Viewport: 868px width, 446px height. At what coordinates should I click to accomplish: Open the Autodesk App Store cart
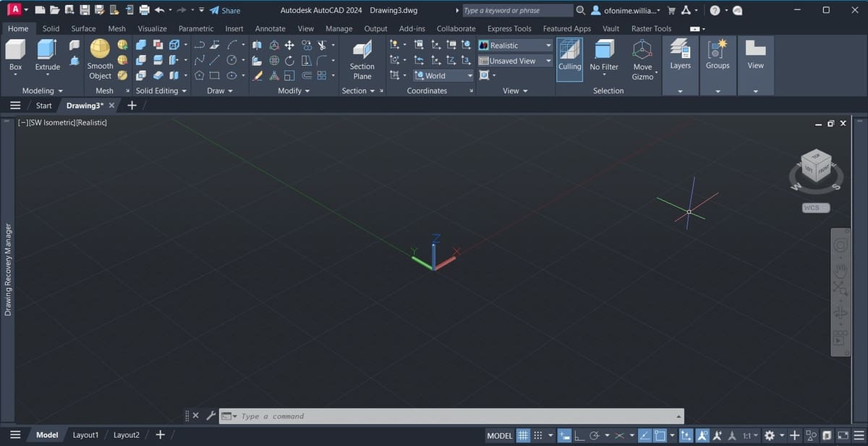[x=672, y=10]
